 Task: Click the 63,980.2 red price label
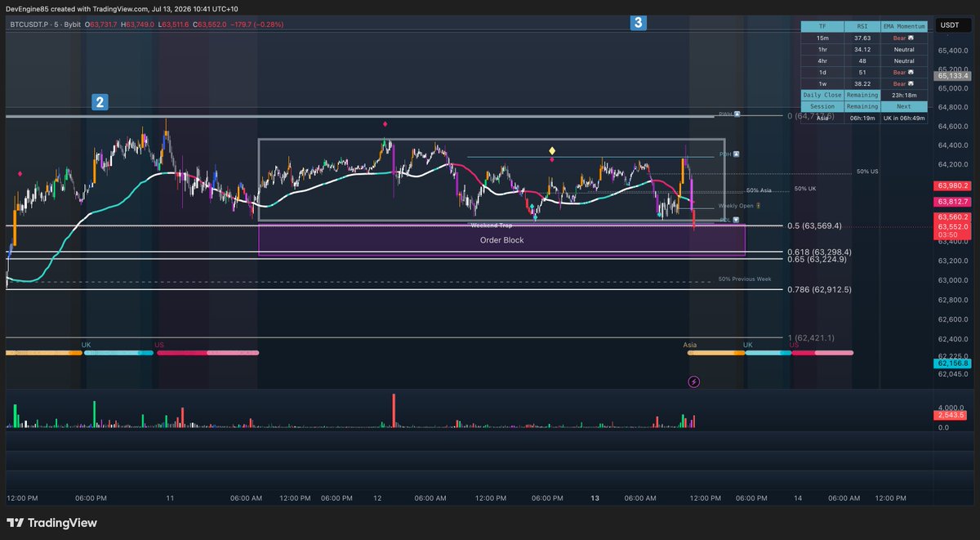953,185
